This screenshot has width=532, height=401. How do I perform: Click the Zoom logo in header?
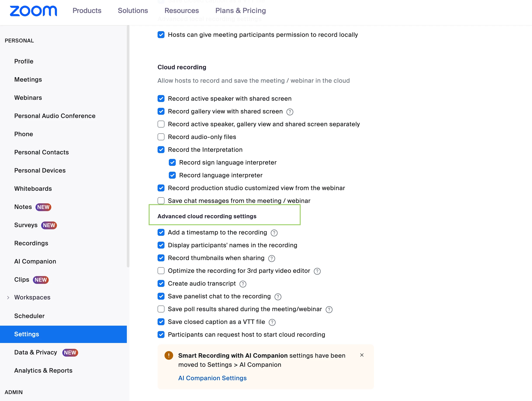pyautogui.click(x=33, y=11)
